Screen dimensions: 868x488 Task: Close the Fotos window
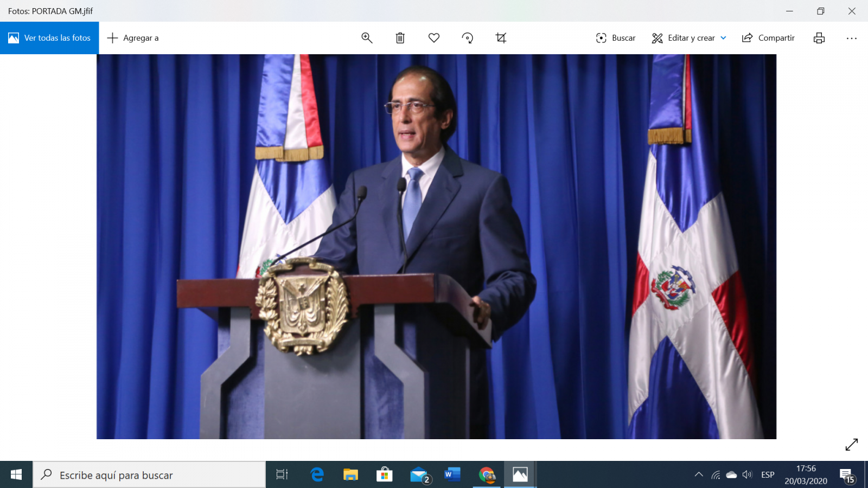(x=852, y=11)
